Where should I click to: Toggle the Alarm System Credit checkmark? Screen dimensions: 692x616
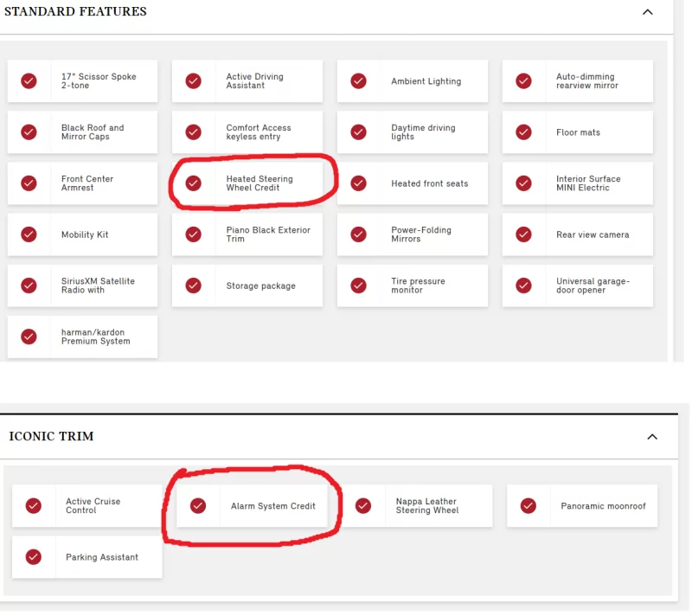198,505
